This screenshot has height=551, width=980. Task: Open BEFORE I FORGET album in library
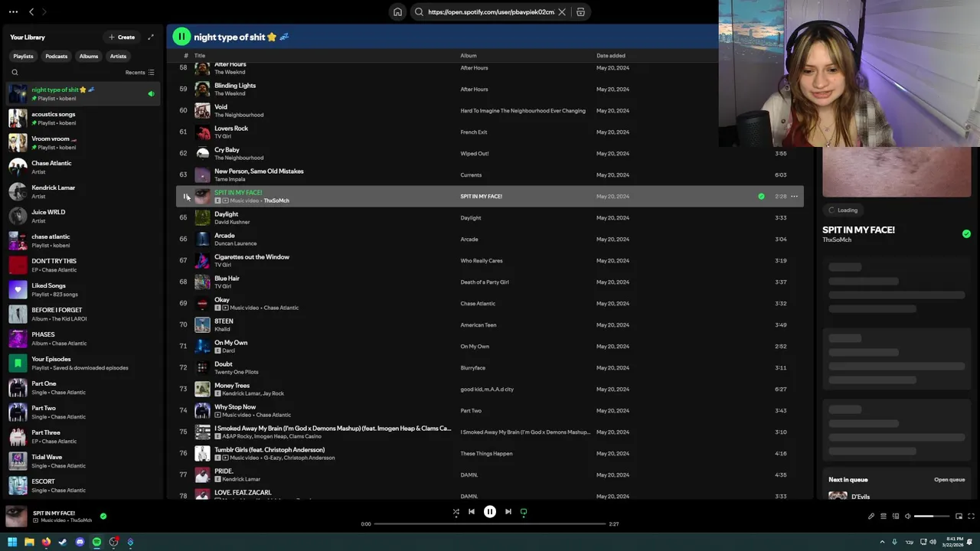pyautogui.click(x=83, y=315)
